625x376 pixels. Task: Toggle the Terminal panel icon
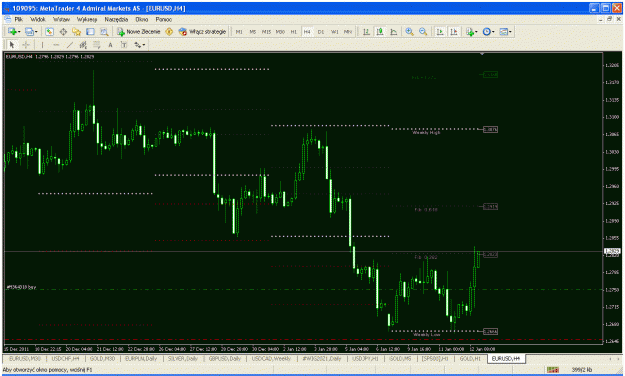(x=90, y=31)
